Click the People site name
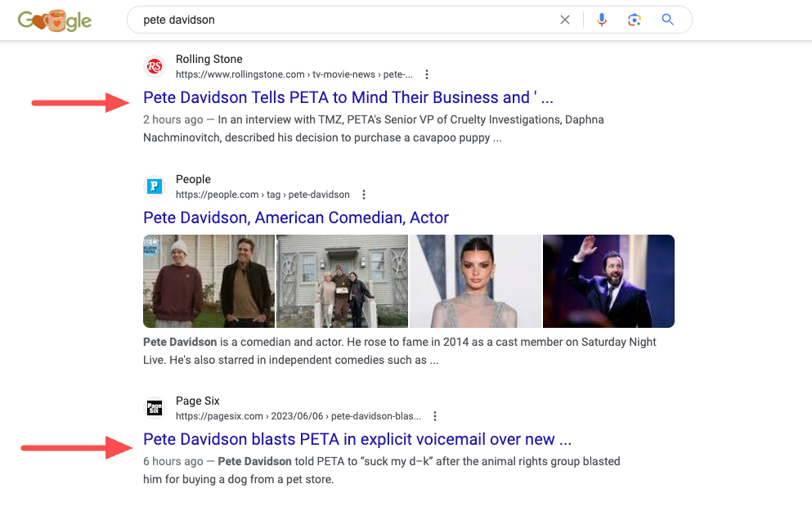This screenshot has height=511, width=812. [193, 179]
